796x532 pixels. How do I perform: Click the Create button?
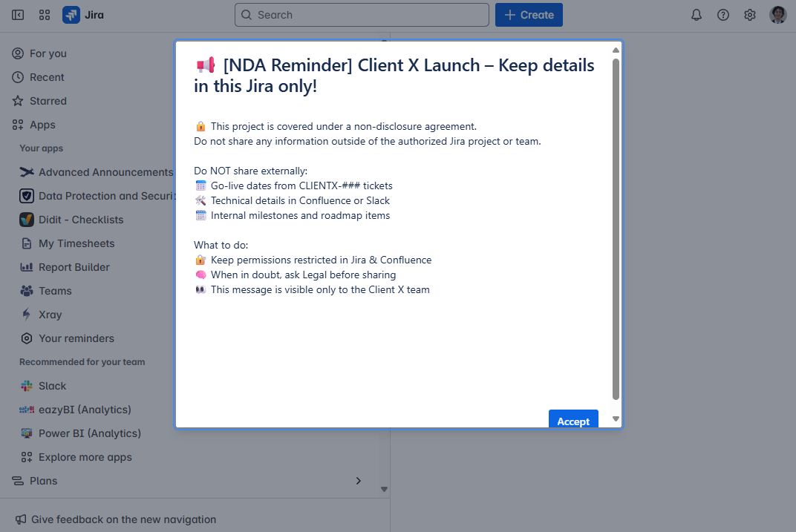(x=529, y=15)
